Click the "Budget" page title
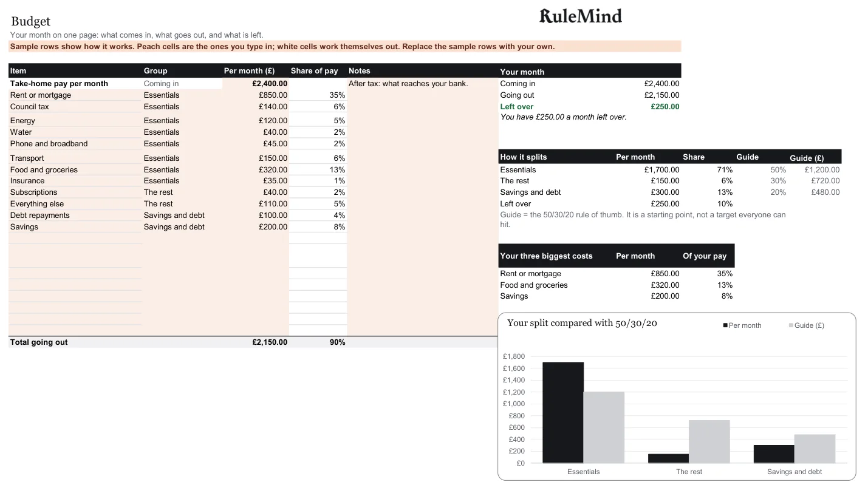The image size is (868, 499). [x=30, y=22]
